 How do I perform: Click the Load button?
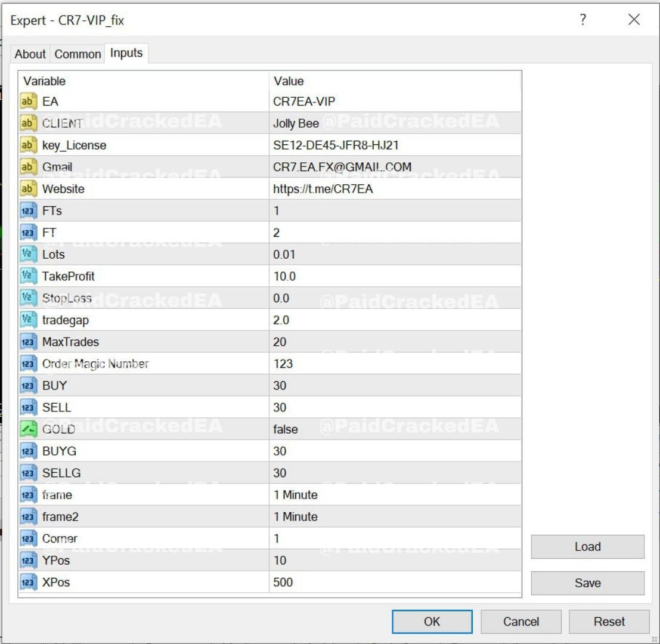(587, 547)
